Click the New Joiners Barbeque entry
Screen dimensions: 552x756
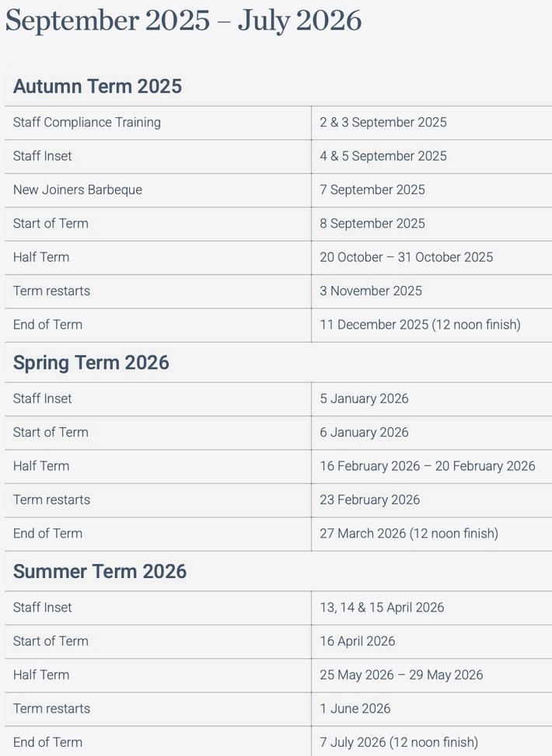point(78,190)
